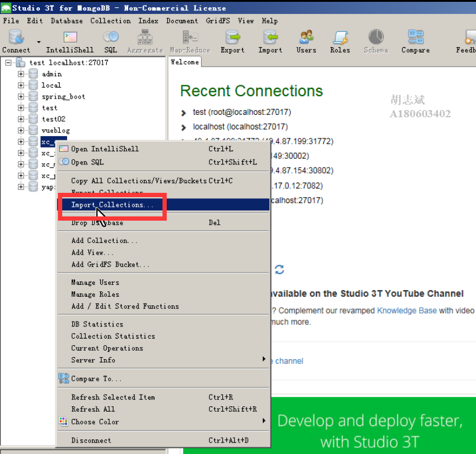476x454 pixels.
Task: Open the GridFS menu
Action: pyautogui.click(x=217, y=21)
